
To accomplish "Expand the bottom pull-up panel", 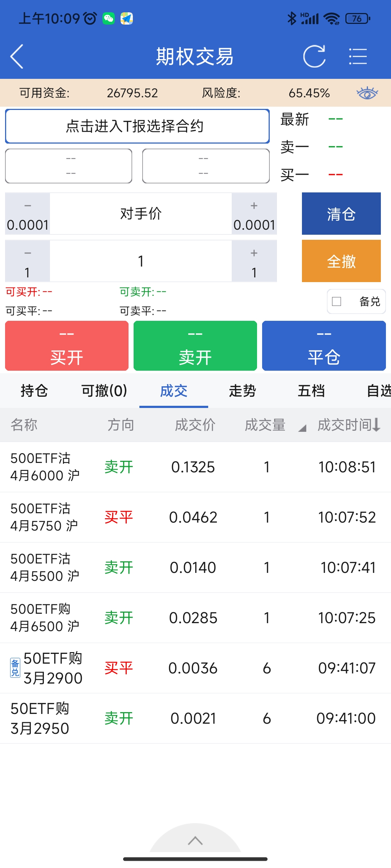I will tap(195, 841).
